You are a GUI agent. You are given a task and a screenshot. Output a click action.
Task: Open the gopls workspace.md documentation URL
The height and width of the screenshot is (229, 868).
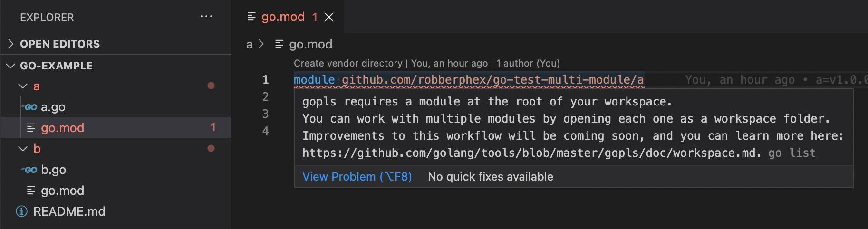click(x=529, y=153)
